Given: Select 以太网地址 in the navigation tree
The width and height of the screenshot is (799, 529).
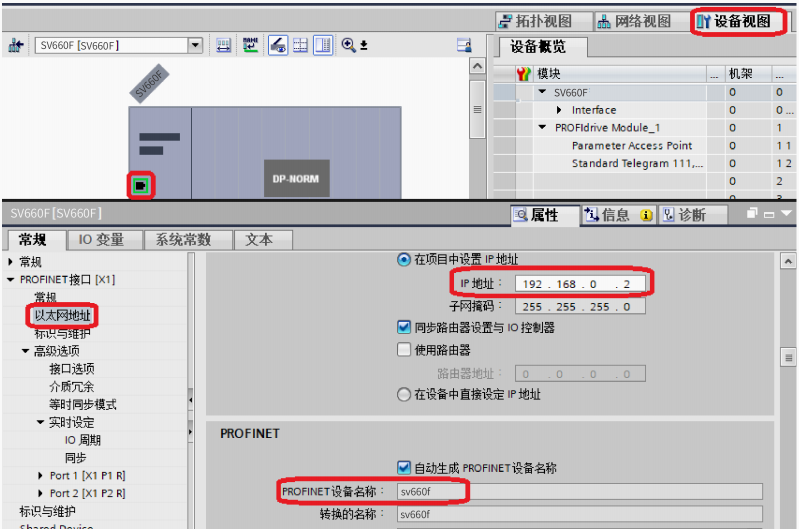Looking at the screenshot, I should (x=63, y=315).
